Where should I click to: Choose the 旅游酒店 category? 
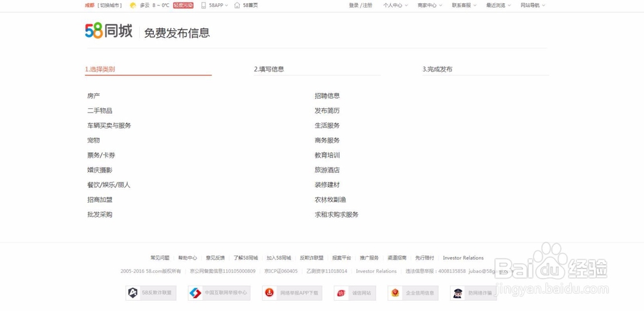click(x=327, y=170)
